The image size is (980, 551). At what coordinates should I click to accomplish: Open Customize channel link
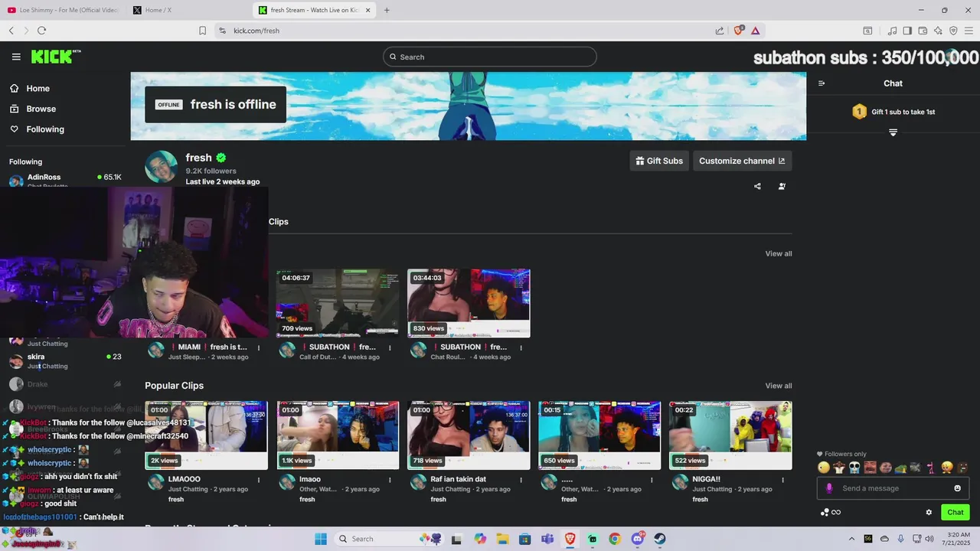[x=742, y=161]
